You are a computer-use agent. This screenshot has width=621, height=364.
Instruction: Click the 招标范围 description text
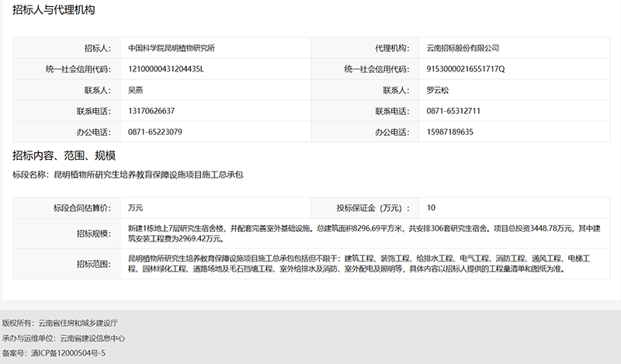pos(365,263)
